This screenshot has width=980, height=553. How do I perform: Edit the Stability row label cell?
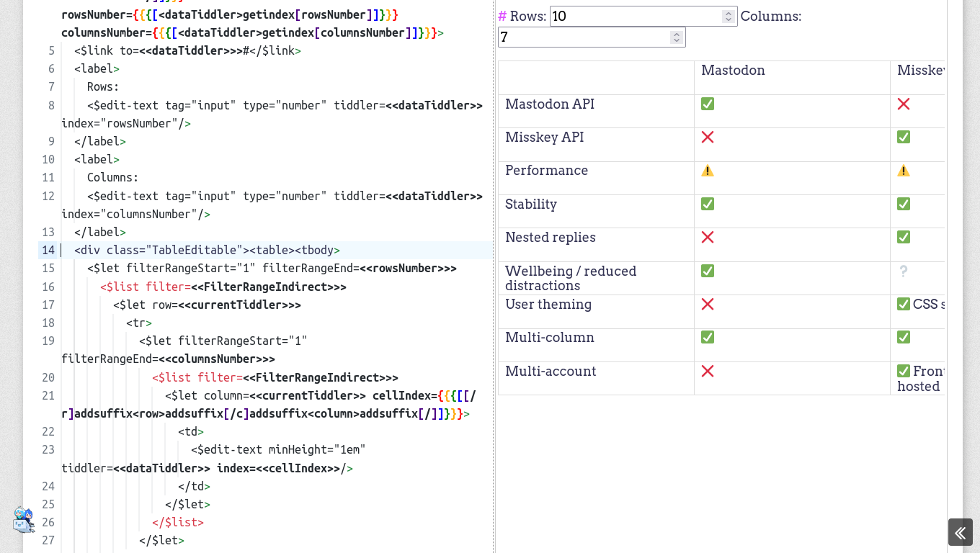[x=596, y=211]
